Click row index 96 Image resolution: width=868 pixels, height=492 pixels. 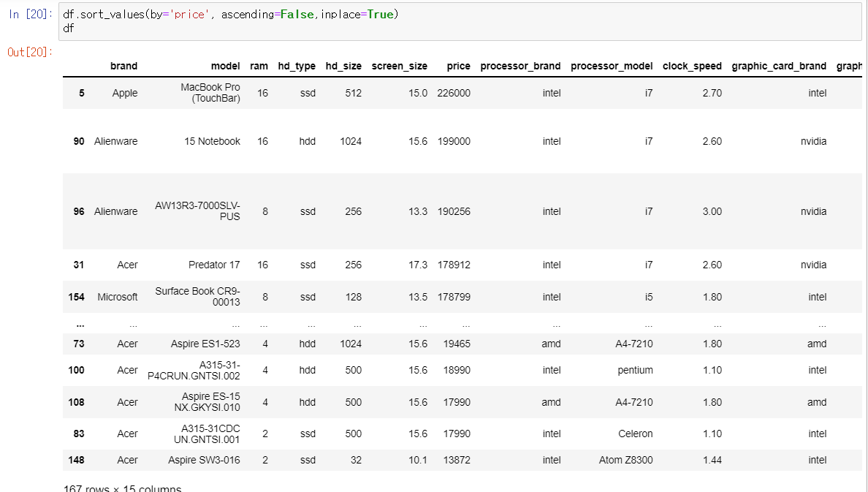click(x=79, y=212)
